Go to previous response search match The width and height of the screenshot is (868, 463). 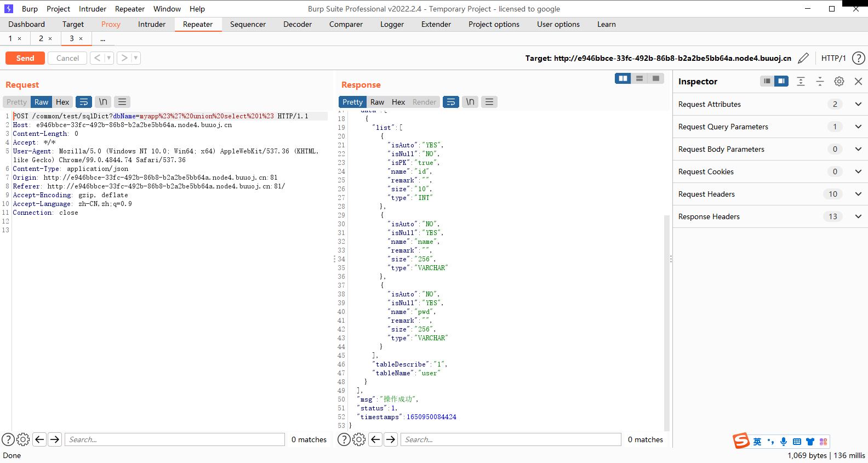[x=375, y=439]
